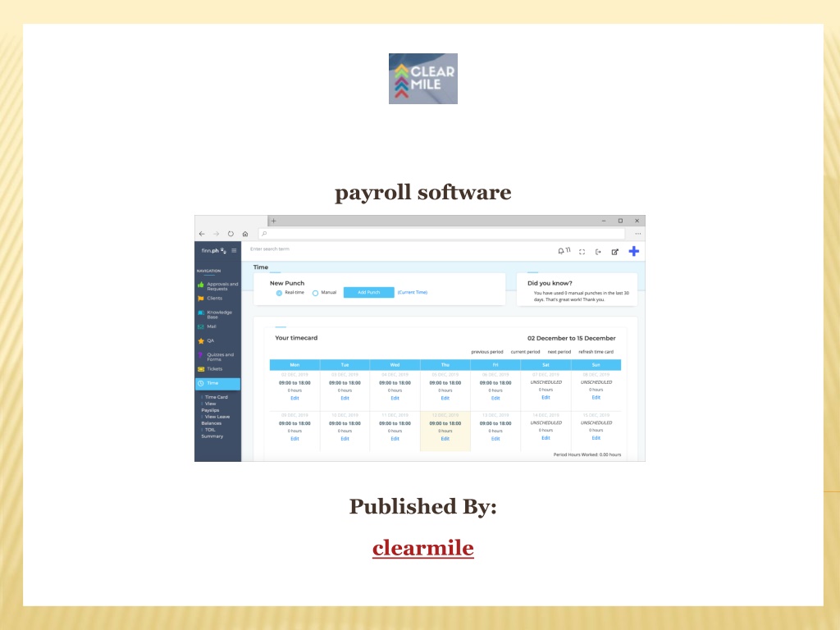Screen dimensions: 840x630
Task: Toggle fullscreen mode icon
Action: pyautogui.click(x=582, y=252)
